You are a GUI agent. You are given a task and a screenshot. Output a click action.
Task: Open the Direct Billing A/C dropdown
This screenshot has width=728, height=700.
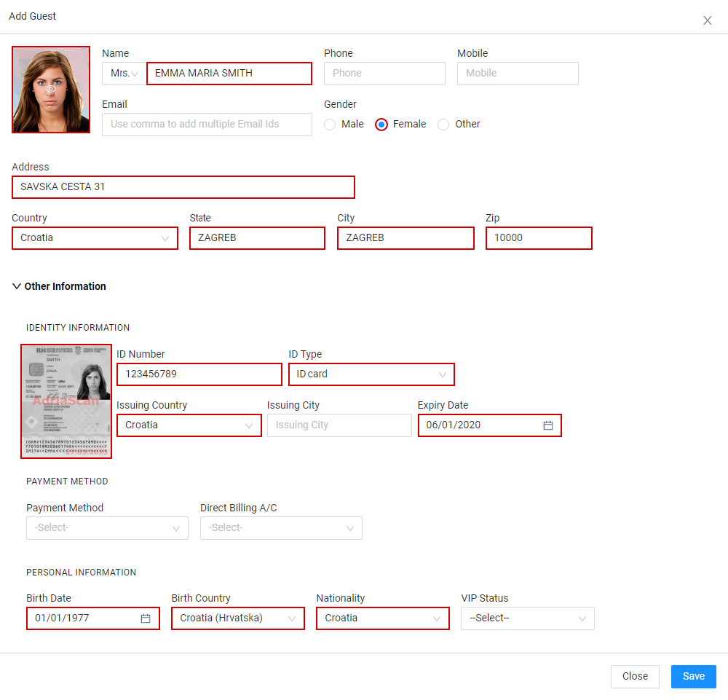281,528
